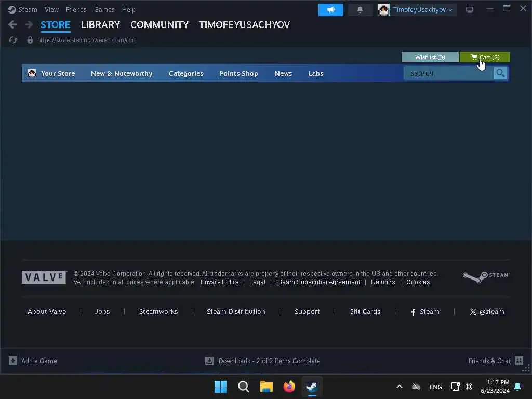Click the Steam taskbar icon
Viewport: 532px width, 399px height.
click(312, 387)
